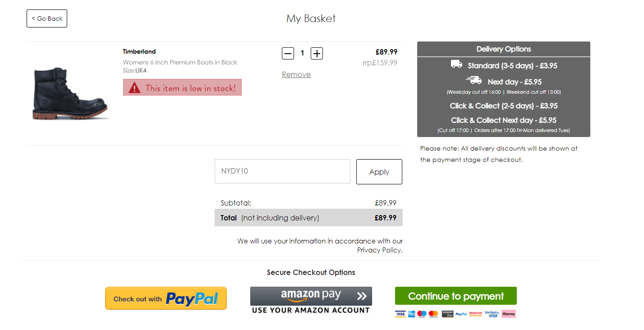Click the MasterCard SecureCode icon
The width and height of the screenshot is (644, 330).
(476, 314)
